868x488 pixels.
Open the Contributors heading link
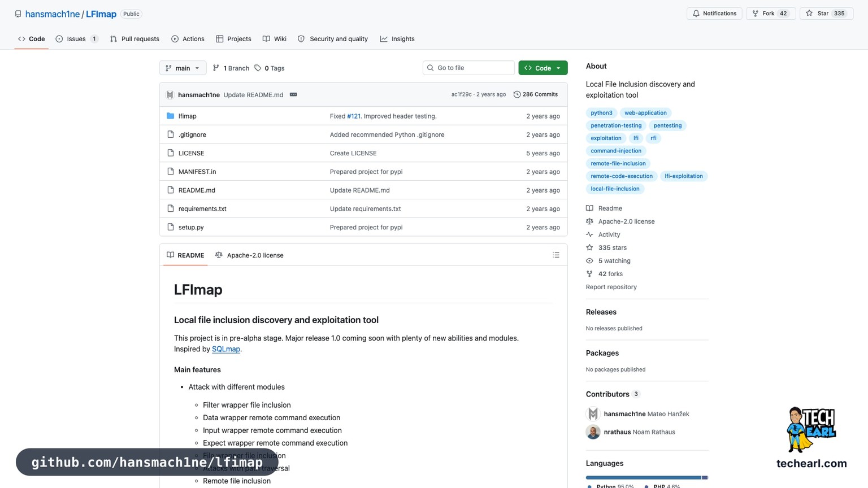tap(613, 394)
